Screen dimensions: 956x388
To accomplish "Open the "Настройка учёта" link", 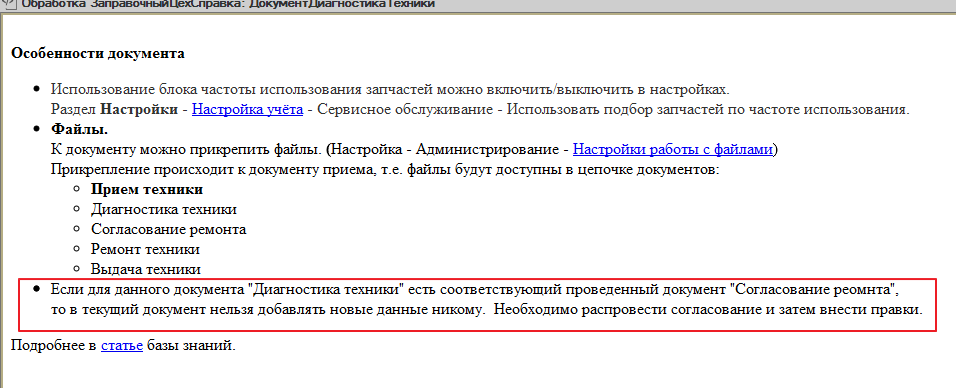I will pyautogui.click(x=248, y=110).
